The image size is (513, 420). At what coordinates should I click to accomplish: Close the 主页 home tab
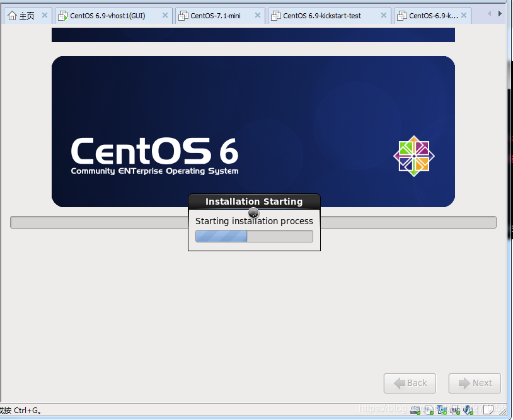tap(45, 15)
